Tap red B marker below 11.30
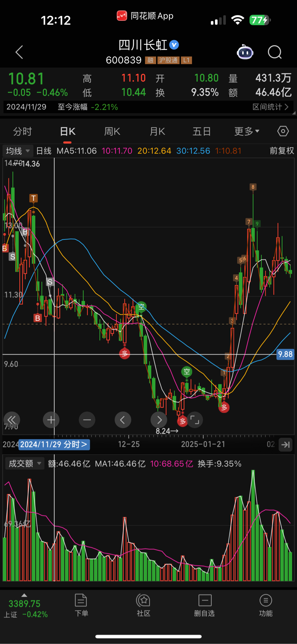Image resolution: width=297 pixels, height=644 pixels. pyautogui.click(x=38, y=318)
